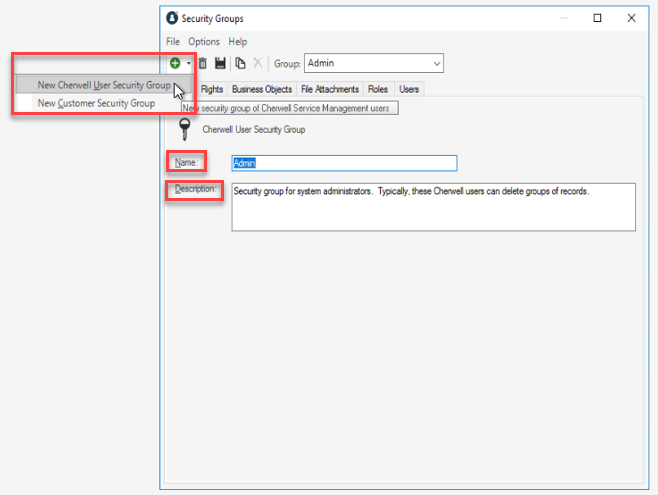Click the key icon for group type
Image resolution: width=658 pixels, height=495 pixels.
(x=184, y=129)
